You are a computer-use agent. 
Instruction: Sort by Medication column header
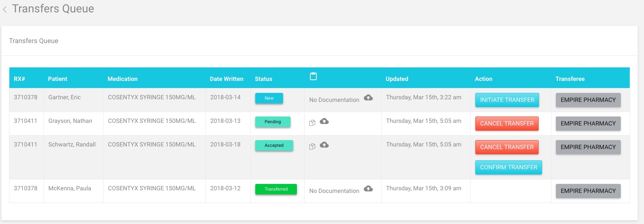tap(123, 79)
